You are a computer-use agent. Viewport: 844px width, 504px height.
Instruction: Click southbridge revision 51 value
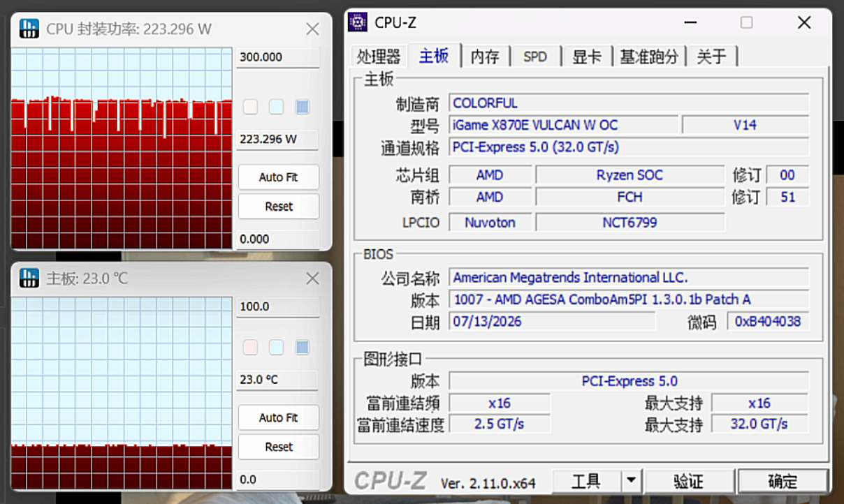pyautogui.click(x=787, y=197)
